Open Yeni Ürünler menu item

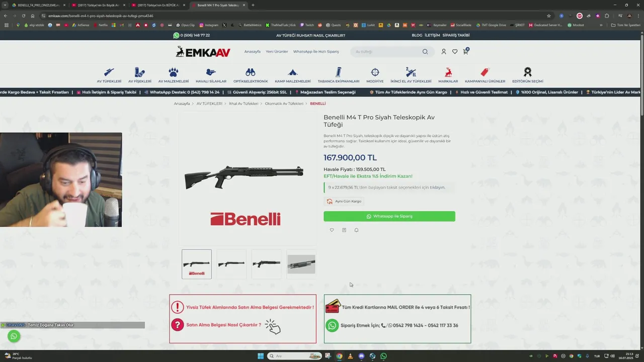tap(277, 51)
